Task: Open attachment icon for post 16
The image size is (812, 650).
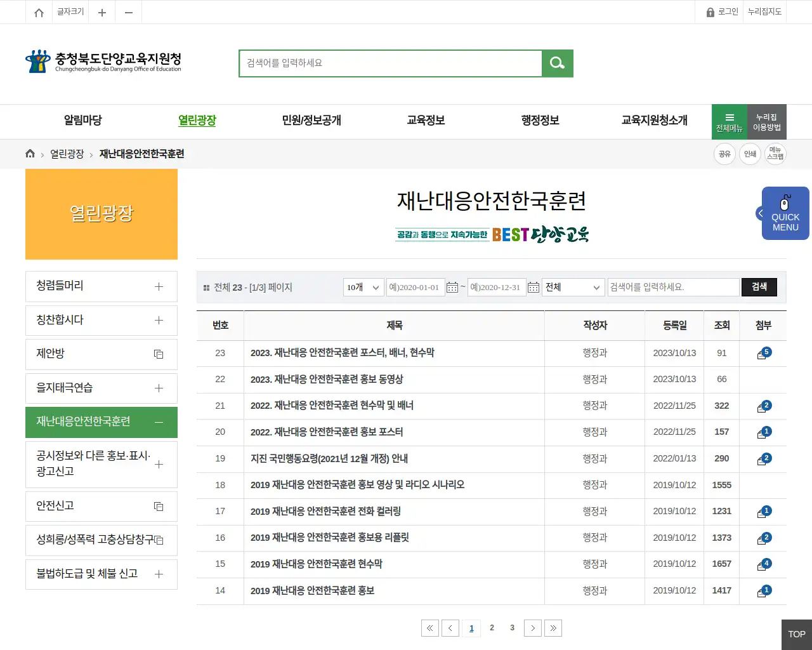Action: pyautogui.click(x=764, y=538)
